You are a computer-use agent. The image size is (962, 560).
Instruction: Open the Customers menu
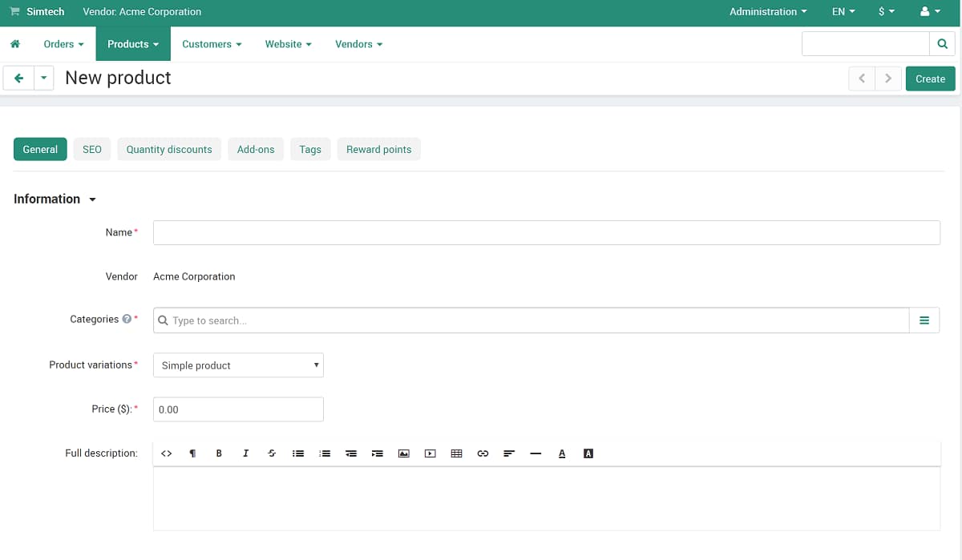pos(211,44)
